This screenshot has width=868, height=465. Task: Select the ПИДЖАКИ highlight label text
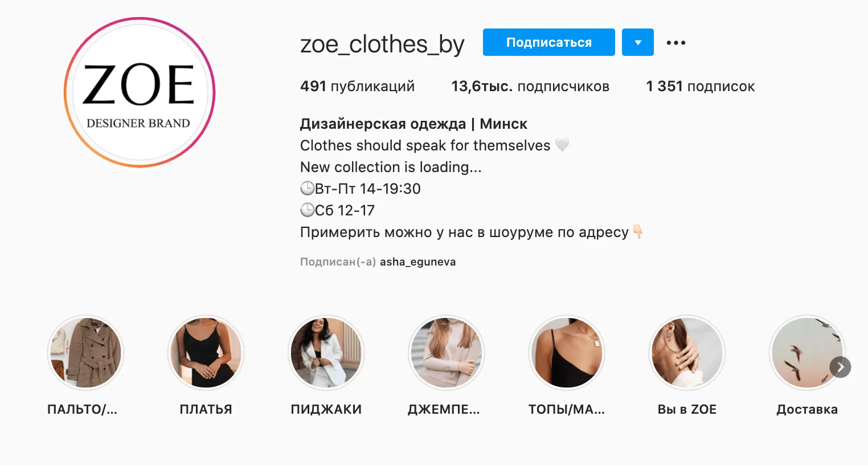click(326, 409)
